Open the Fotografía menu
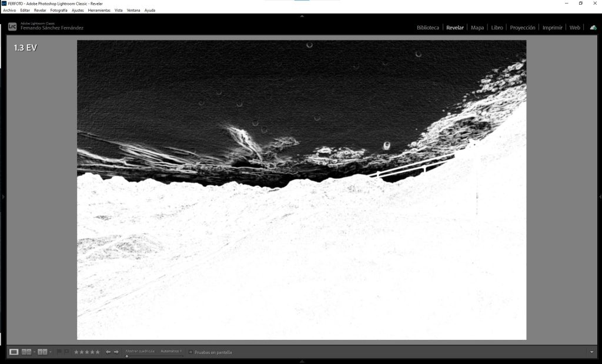This screenshot has height=364, width=602. pyautogui.click(x=59, y=11)
